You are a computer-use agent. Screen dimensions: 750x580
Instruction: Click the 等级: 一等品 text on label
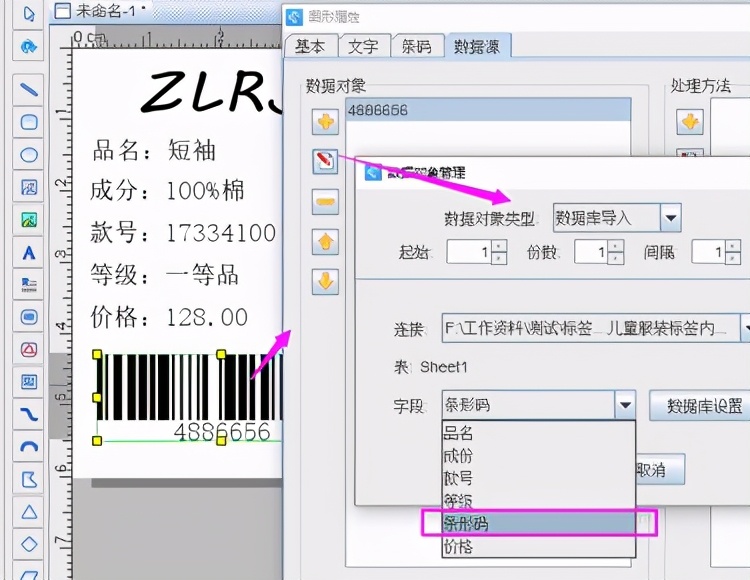coord(165,275)
